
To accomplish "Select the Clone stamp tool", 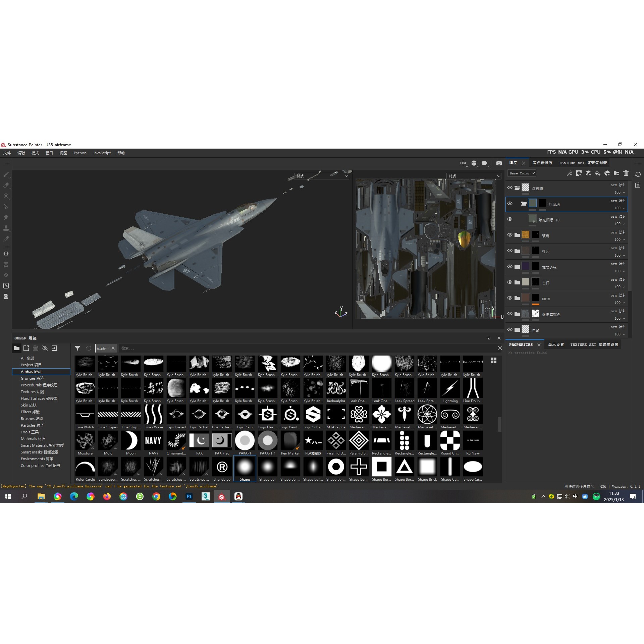I will coord(6,227).
